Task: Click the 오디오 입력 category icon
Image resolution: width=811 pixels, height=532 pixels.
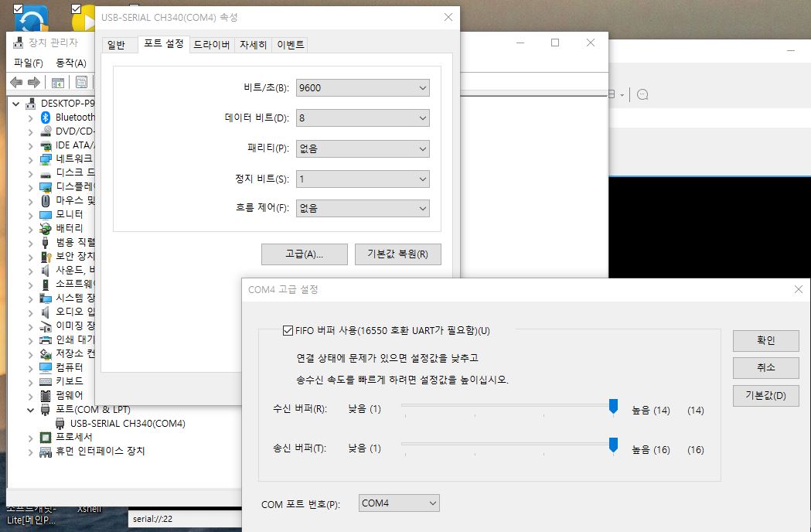Action: pyautogui.click(x=46, y=312)
